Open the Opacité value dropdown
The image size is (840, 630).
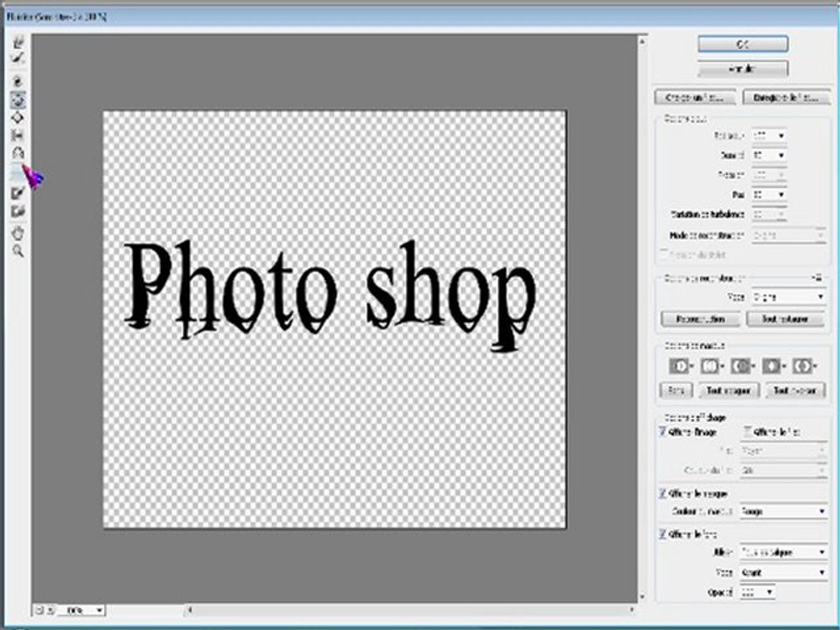coord(769,592)
